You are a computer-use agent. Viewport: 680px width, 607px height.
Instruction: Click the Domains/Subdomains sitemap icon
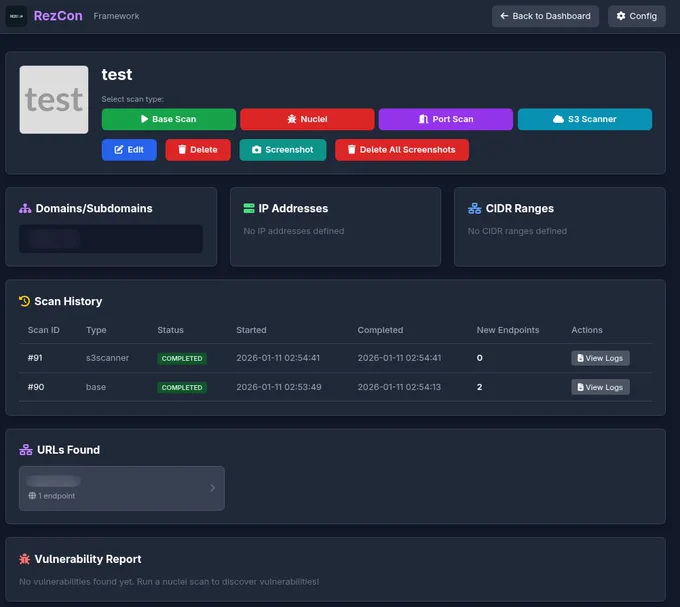25,209
